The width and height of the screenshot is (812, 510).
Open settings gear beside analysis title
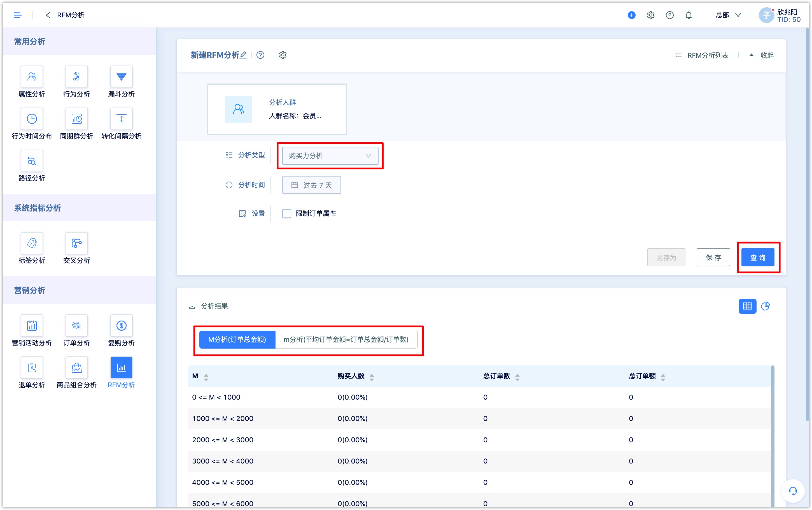pyautogui.click(x=282, y=55)
